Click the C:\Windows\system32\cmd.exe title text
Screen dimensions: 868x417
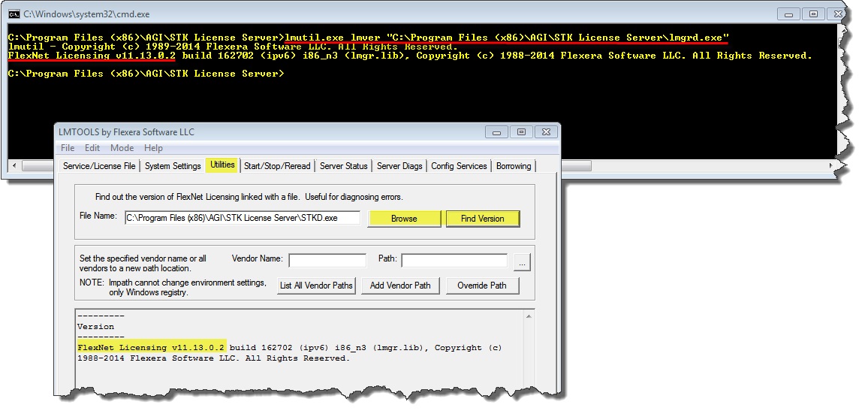(x=86, y=14)
